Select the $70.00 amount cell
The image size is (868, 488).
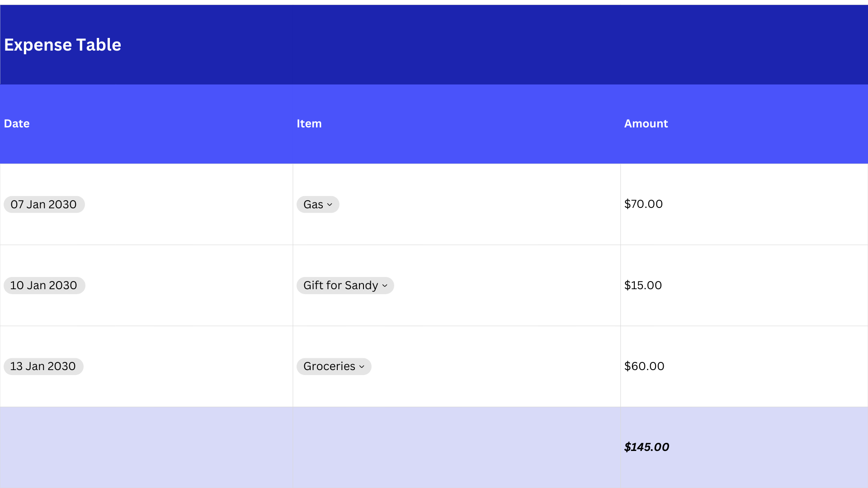coord(643,204)
